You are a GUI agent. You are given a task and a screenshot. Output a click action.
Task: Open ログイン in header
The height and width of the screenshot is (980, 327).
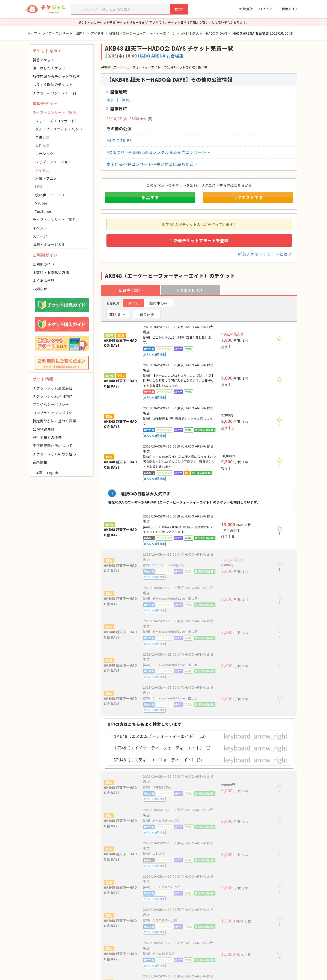pyautogui.click(x=265, y=9)
